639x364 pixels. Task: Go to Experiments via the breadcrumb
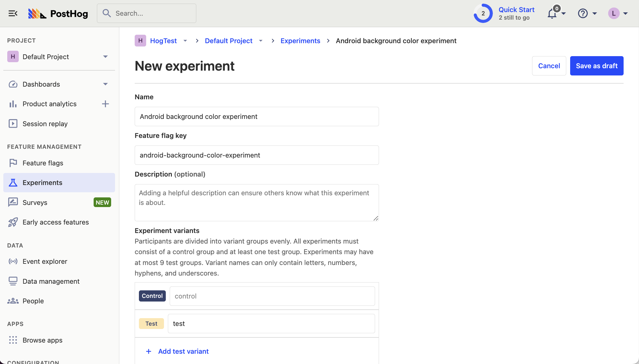pos(300,41)
